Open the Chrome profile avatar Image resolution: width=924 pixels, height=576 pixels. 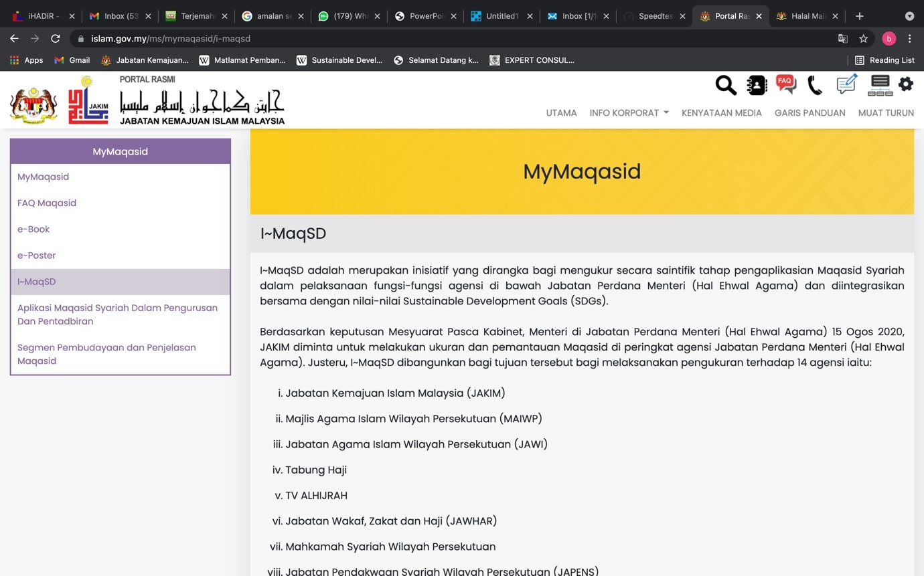click(889, 39)
